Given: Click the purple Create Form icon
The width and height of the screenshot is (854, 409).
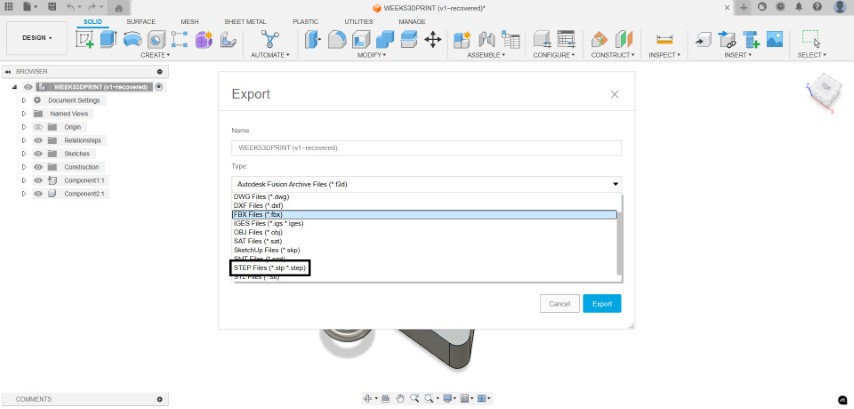Looking at the screenshot, I should click(x=204, y=39).
